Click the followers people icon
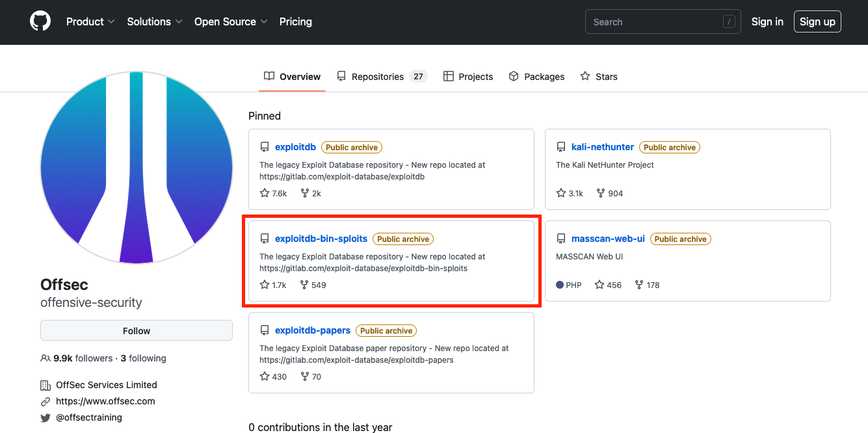The width and height of the screenshot is (868, 433). (46, 358)
